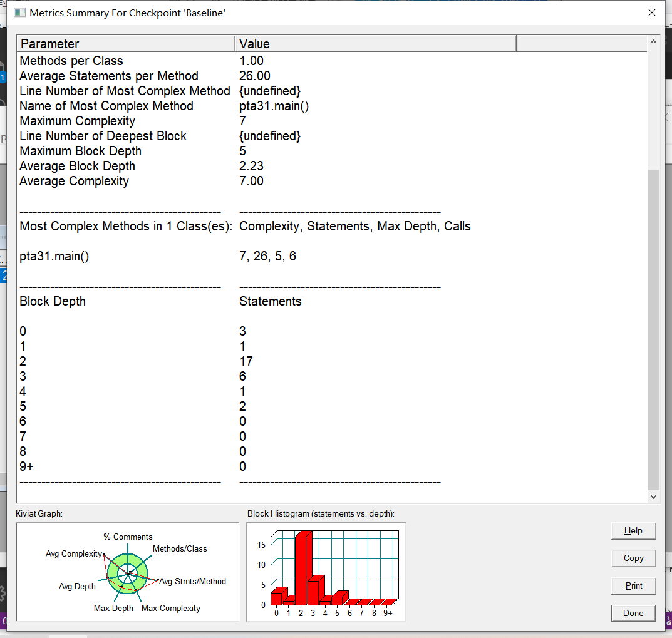Close the Metrics Summary dialog
The width and height of the screenshot is (672, 638).
tap(651, 13)
